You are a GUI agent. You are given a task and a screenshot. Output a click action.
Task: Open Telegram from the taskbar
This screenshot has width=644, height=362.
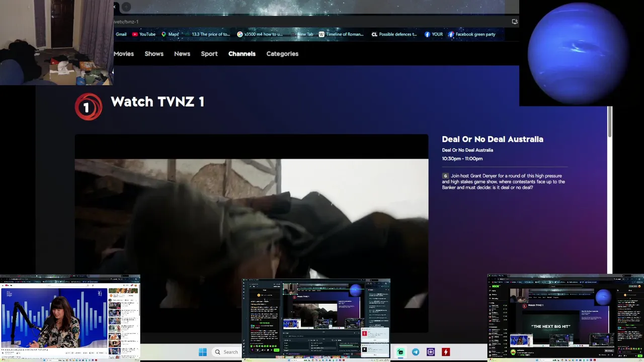point(416,352)
